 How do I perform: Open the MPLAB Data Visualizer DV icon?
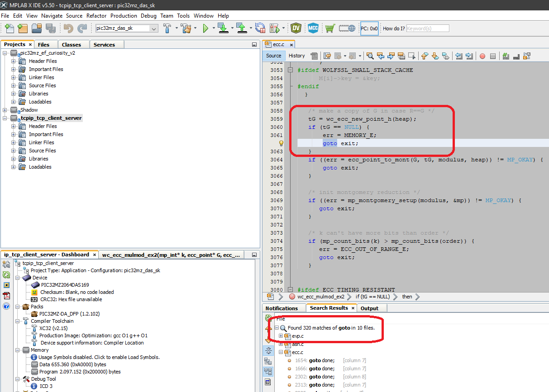pyautogui.click(x=296, y=28)
